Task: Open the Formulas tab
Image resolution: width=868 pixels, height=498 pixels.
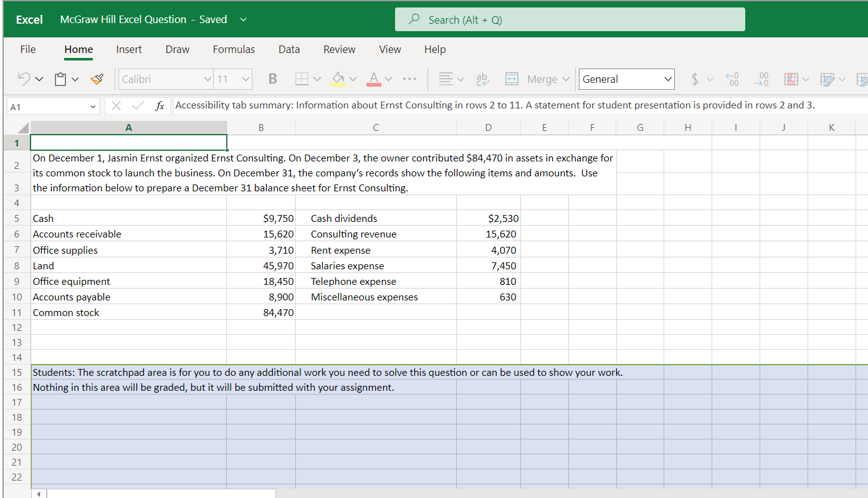Action: 234,49
